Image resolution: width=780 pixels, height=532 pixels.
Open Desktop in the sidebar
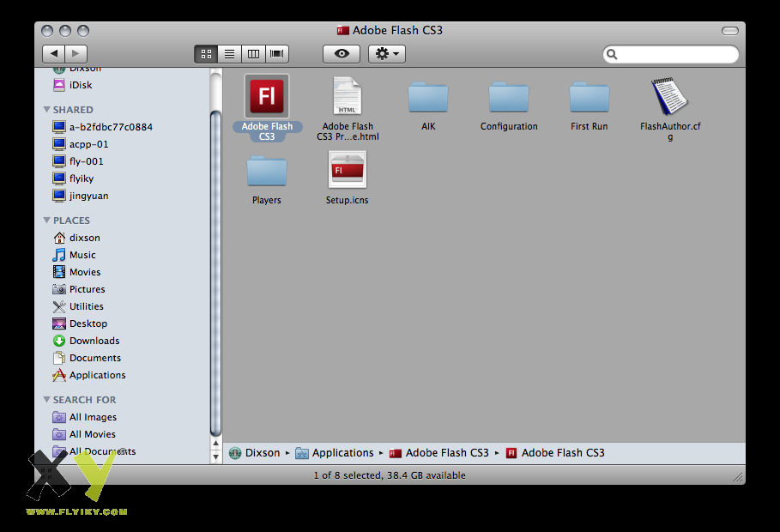click(x=80, y=323)
